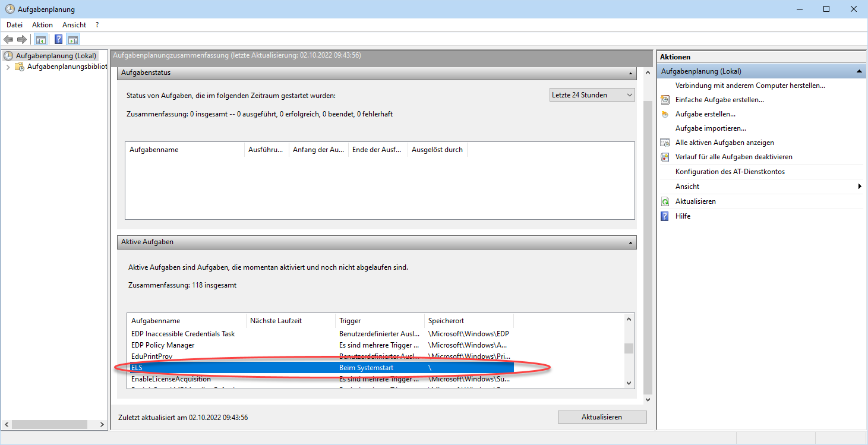Screen dimensions: 868x445
Task: Open the Ansicht submenu in Aktionen pane
Action: (x=687, y=187)
